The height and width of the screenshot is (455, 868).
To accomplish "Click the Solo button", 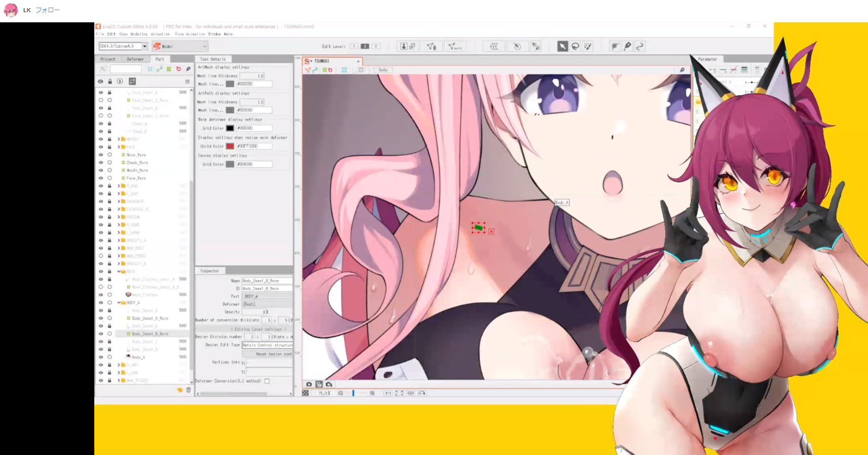I will tap(383, 70).
